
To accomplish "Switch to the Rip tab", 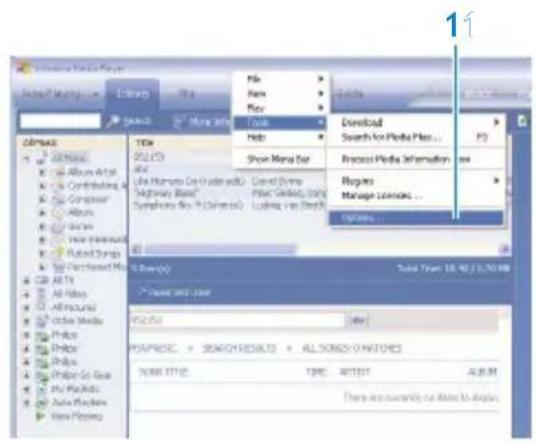I will click(187, 94).
